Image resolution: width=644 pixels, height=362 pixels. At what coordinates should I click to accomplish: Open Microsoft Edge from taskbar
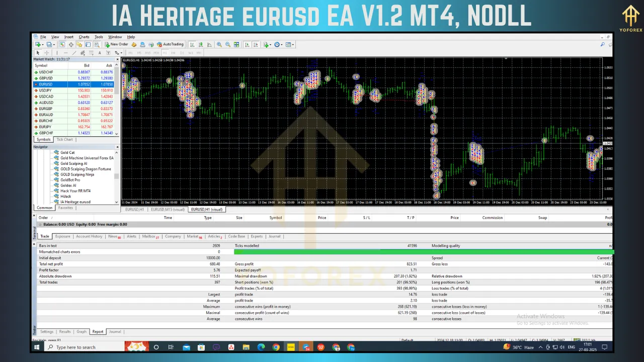261,347
